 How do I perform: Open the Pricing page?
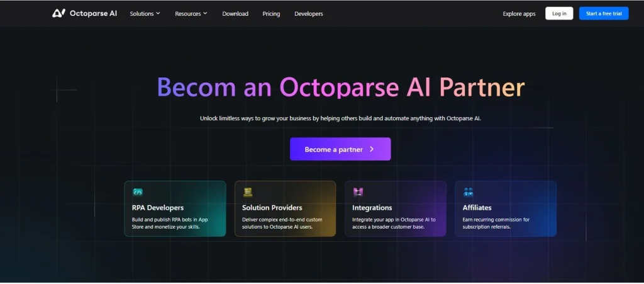click(x=272, y=14)
